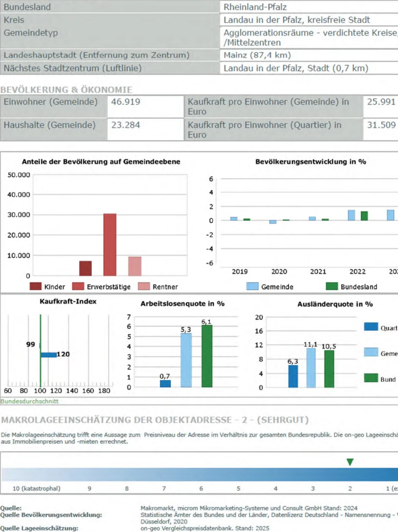This screenshot has height=532, width=398.
Task: Click the green Bund legend swatch
Action: (371, 378)
